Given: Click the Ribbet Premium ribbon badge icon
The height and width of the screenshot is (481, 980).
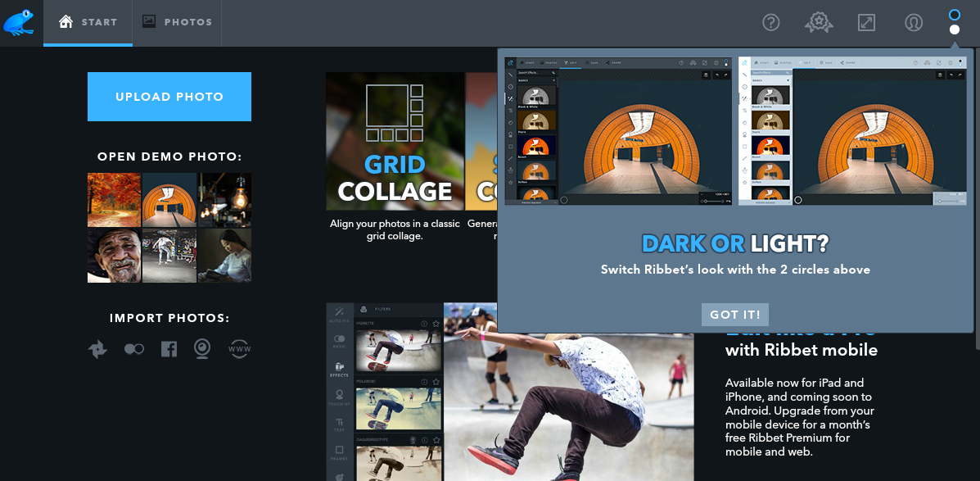Looking at the screenshot, I should 818,22.
